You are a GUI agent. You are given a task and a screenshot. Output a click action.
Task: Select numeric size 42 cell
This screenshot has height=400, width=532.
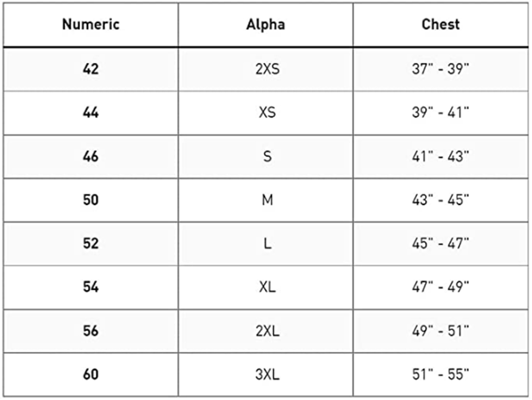[x=90, y=69]
